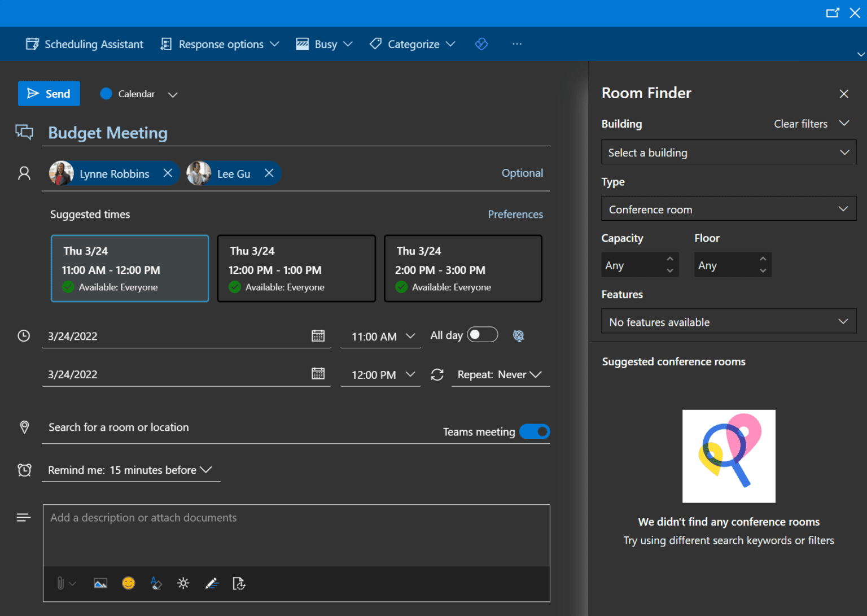
Task: Click the time zone globe icon
Action: (x=518, y=335)
